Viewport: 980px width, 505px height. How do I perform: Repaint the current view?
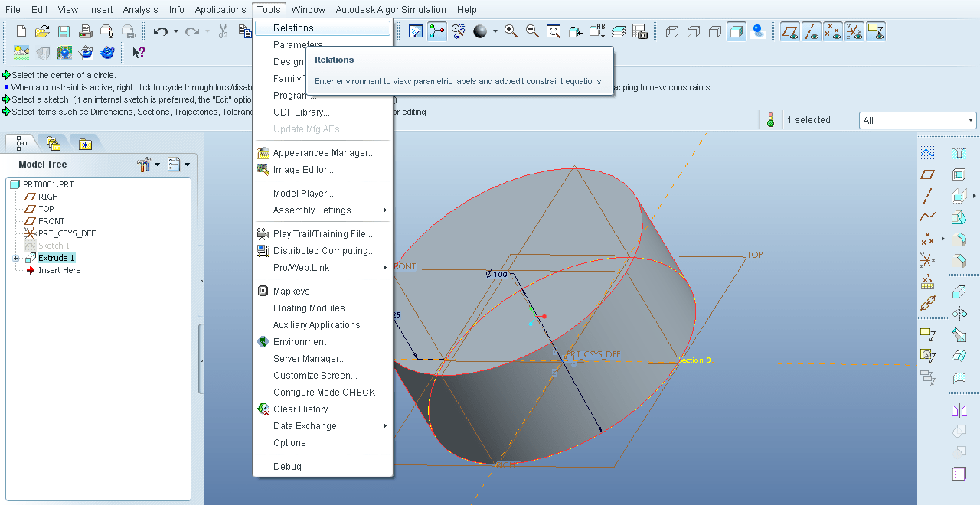416,31
